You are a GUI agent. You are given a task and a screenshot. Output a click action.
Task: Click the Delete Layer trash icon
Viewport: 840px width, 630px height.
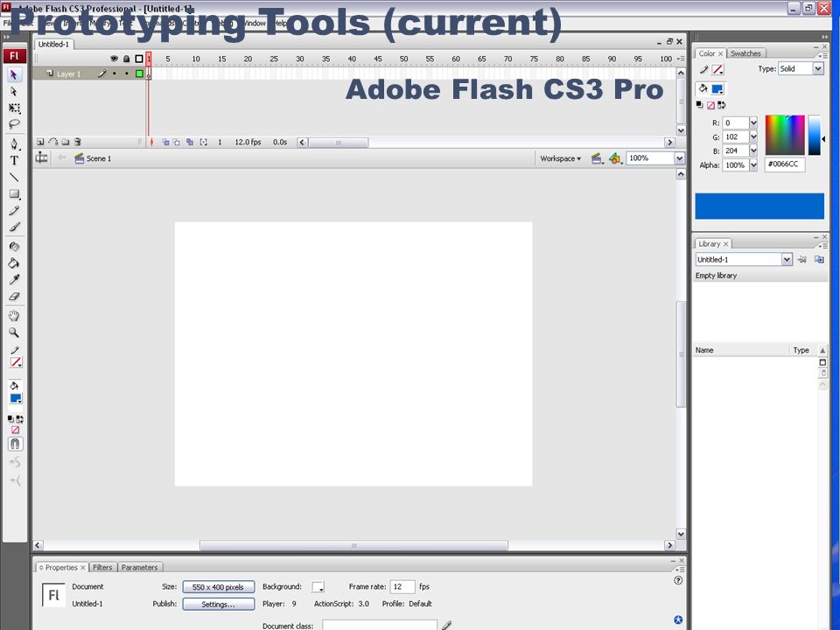[78, 142]
